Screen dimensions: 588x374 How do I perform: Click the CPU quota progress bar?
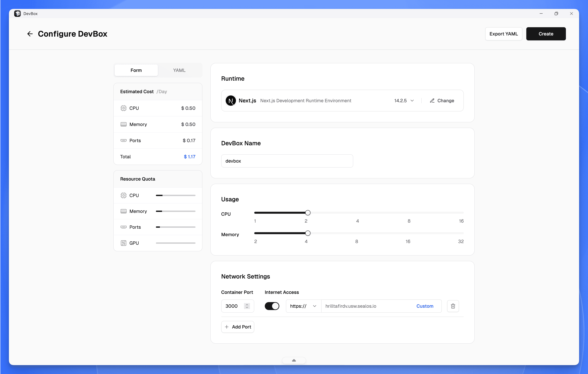pyautogui.click(x=175, y=195)
